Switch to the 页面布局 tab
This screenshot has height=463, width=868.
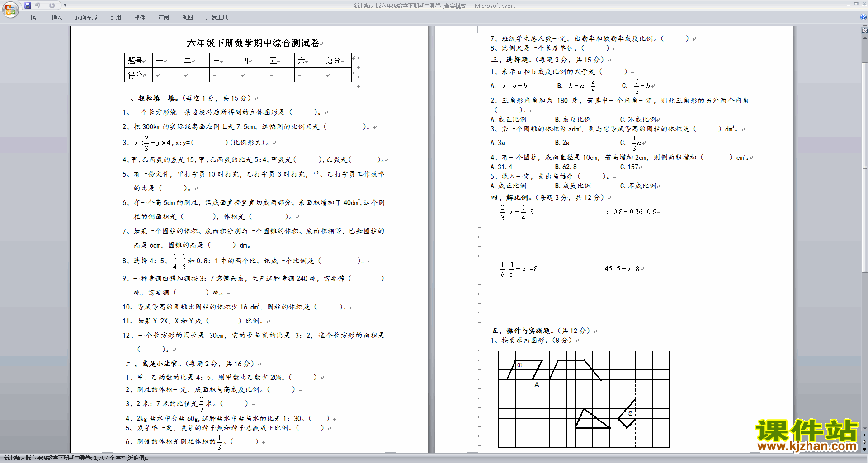(86, 18)
